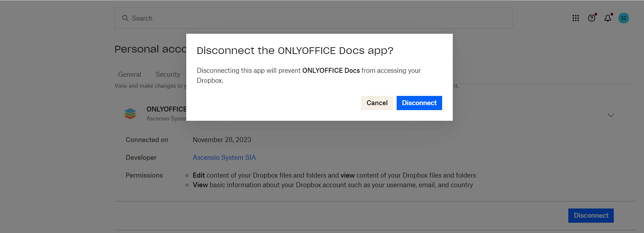The image size is (644, 233).
Task: Click the Edit content permission line
Action: click(334, 175)
